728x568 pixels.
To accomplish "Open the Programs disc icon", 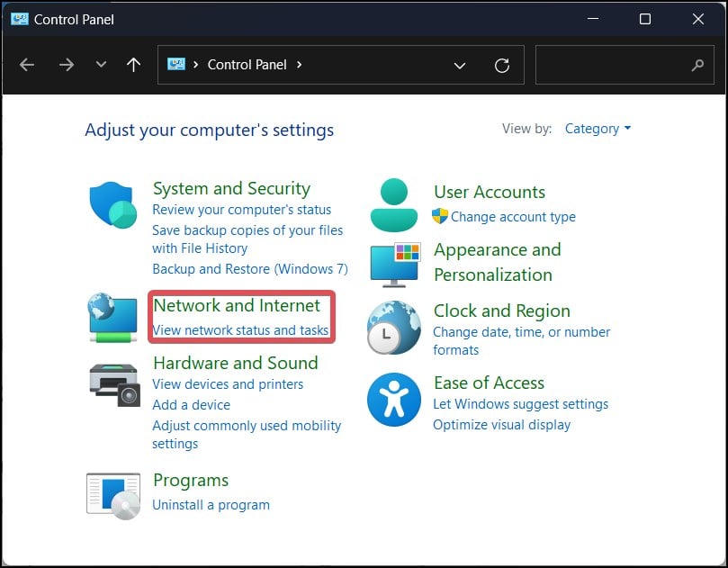I will (113, 496).
